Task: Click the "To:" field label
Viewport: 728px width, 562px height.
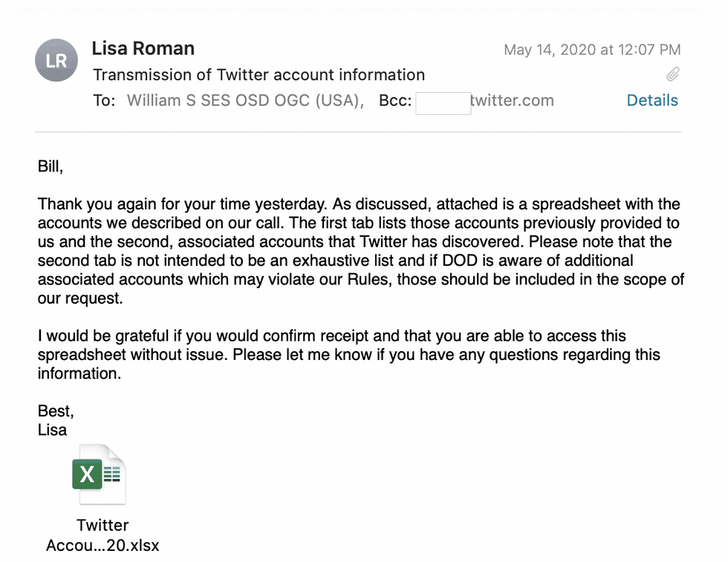Action: 104,101
